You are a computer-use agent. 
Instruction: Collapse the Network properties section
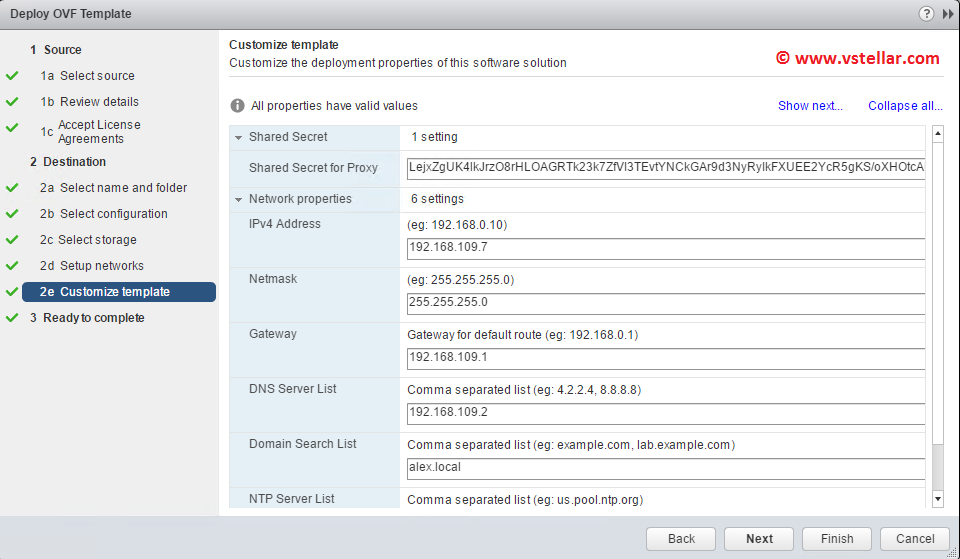coord(239,199)
